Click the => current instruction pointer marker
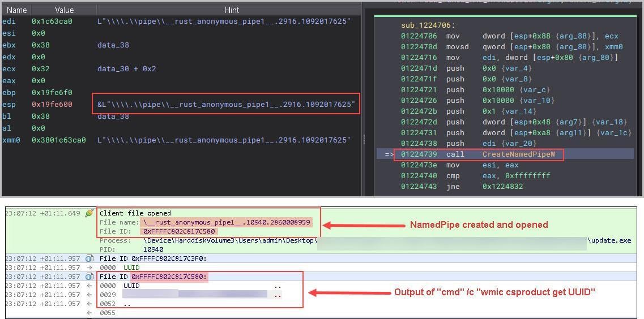644x319 pixels. click(x=388, y=154)
